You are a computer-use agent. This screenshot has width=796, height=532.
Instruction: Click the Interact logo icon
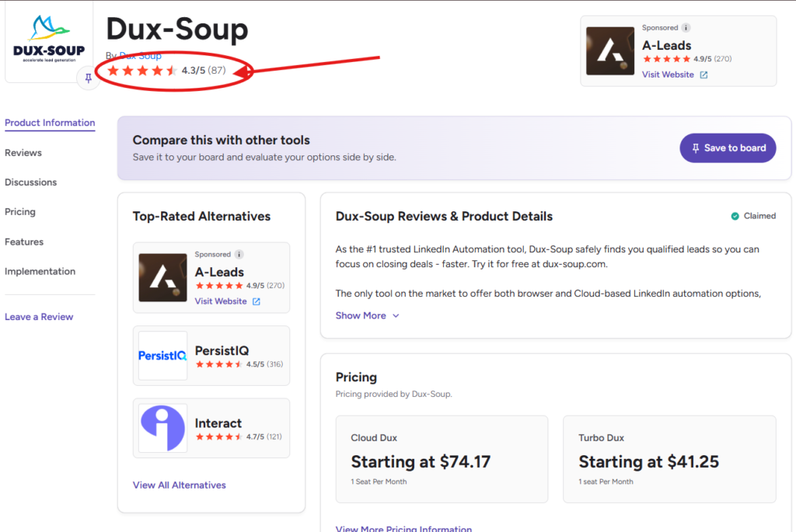[x=162, y=428]
